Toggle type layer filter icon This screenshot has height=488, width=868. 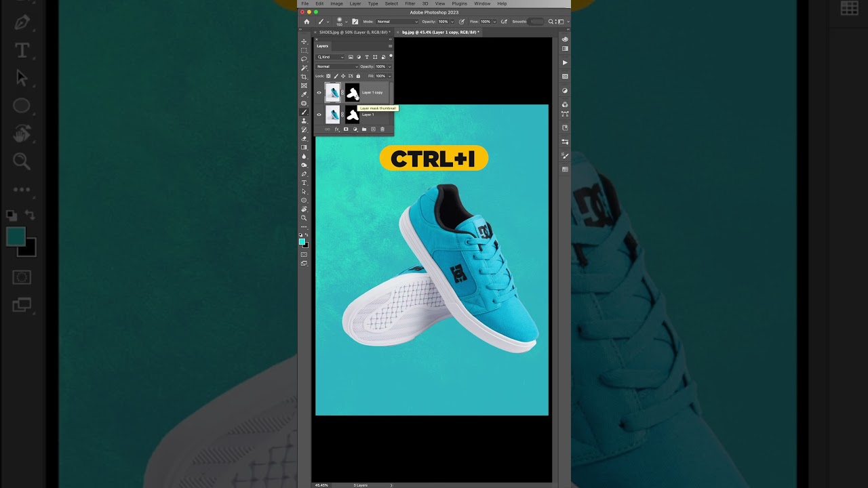367,57
